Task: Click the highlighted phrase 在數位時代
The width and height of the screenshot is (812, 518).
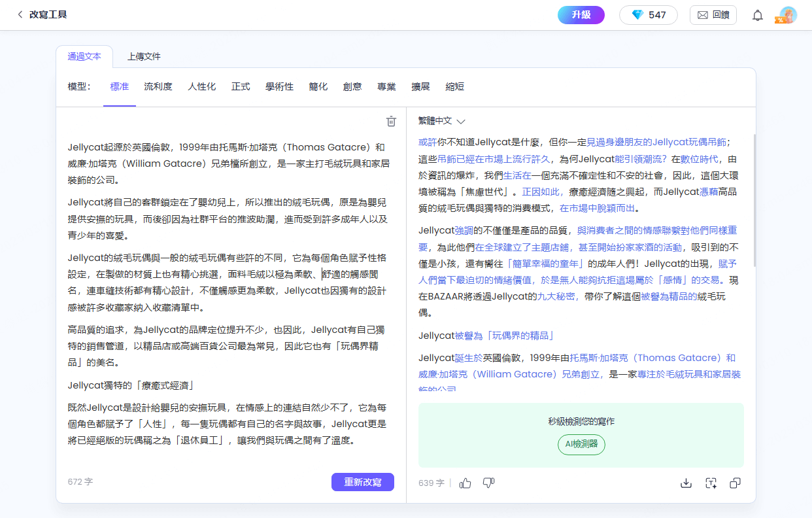Action: point(700,159)
